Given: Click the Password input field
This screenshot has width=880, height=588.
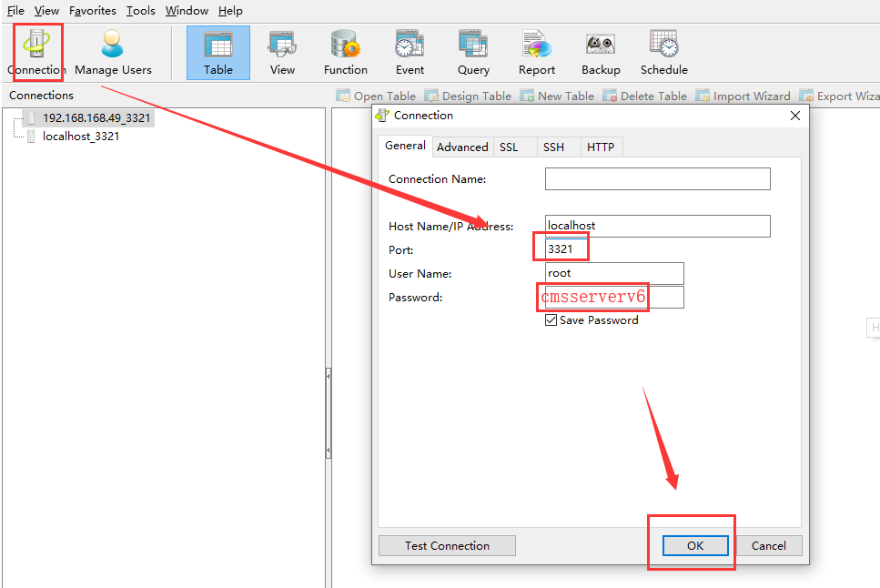Looking at the screenshot, I should (614, 297).
